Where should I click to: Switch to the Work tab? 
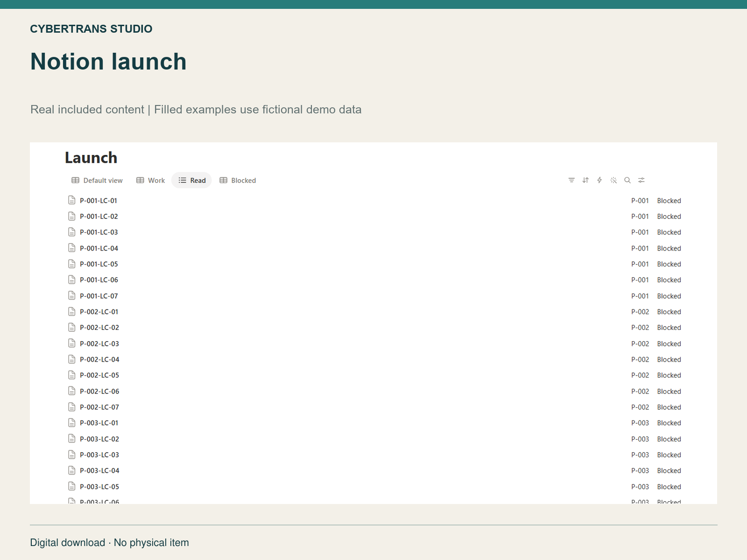151,180
